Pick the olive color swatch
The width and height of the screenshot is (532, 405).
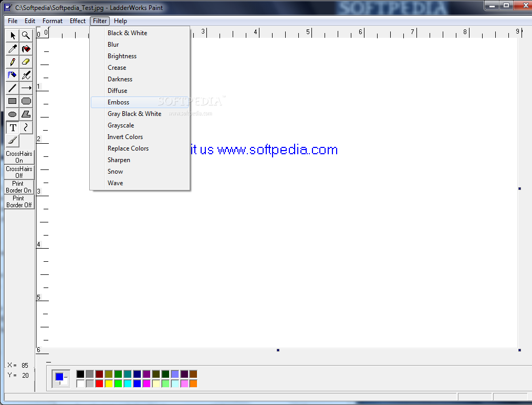[109, 374]
